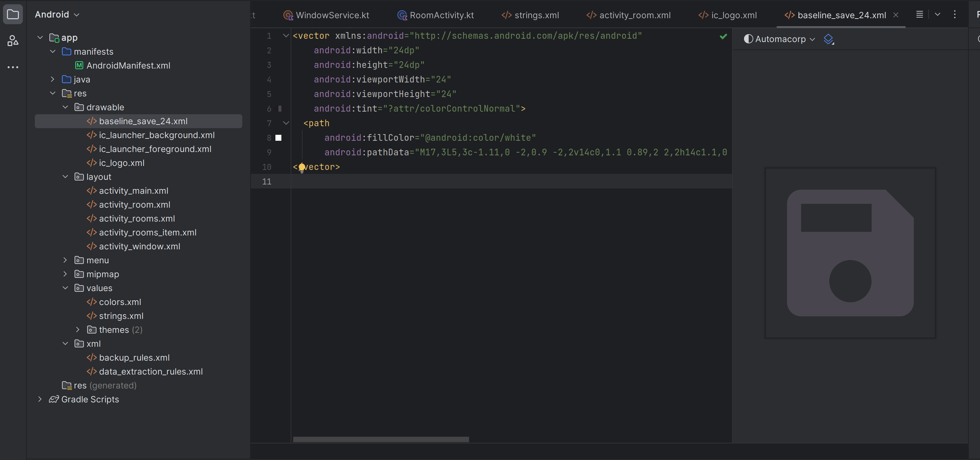Collapse the values folder
The image size is (980, 460).
click(x=65, y=288)
